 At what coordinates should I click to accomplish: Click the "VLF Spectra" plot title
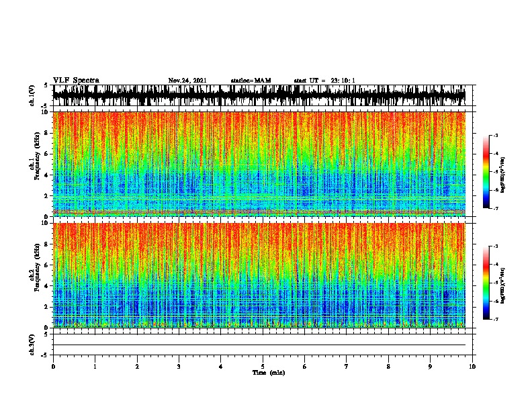pyautogui.click(x=76, y=81)
